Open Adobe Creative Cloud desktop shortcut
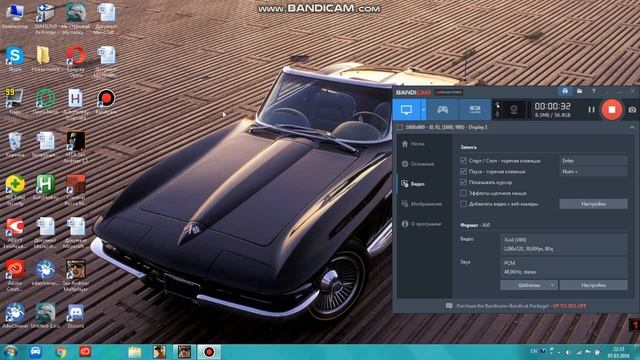Screen dimensions: 640x360 tap(15, 276)
